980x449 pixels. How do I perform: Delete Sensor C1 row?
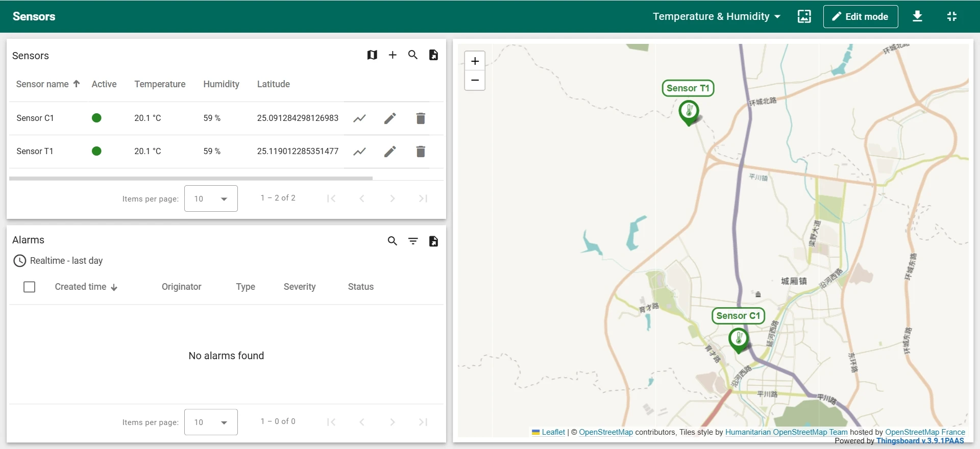click(x=421, y=118)
